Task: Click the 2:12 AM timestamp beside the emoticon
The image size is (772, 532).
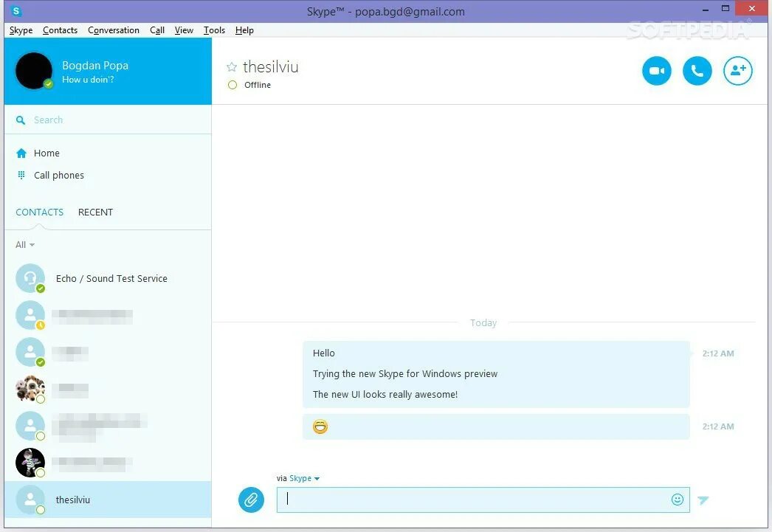Action: tap(718, 426)
